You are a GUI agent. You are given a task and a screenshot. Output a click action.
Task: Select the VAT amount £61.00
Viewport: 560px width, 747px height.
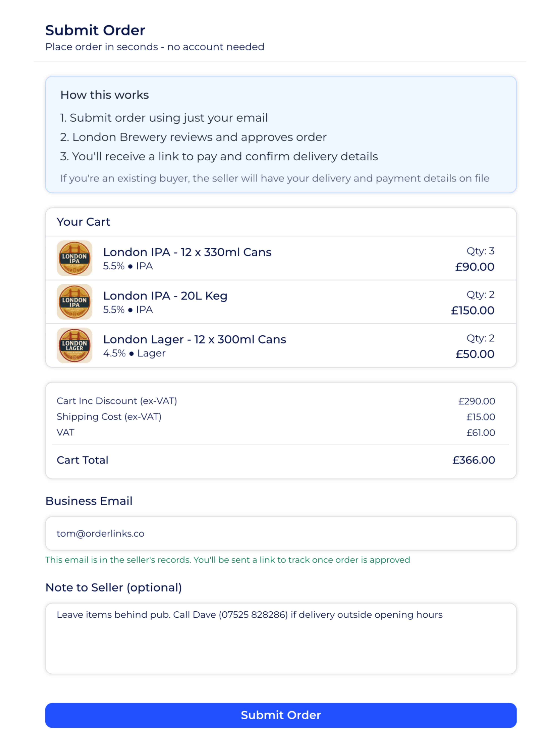point(481,432)
